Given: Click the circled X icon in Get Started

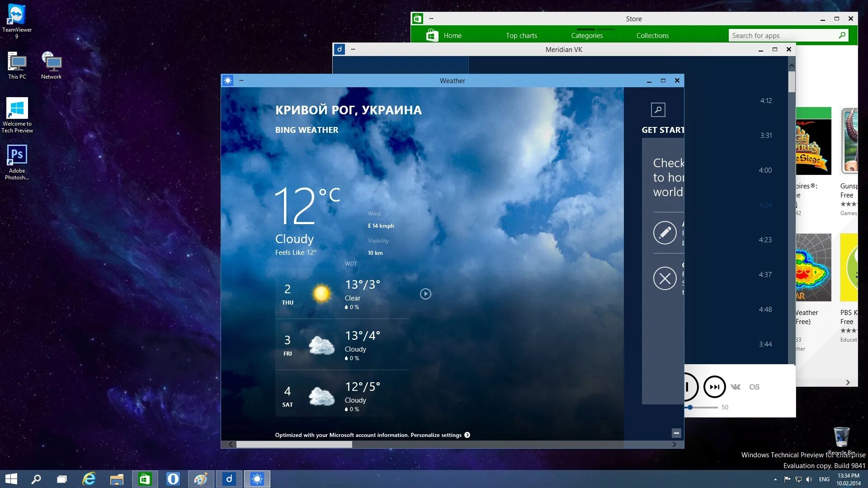Looking at the screenshot, I should tap(665, 278).
